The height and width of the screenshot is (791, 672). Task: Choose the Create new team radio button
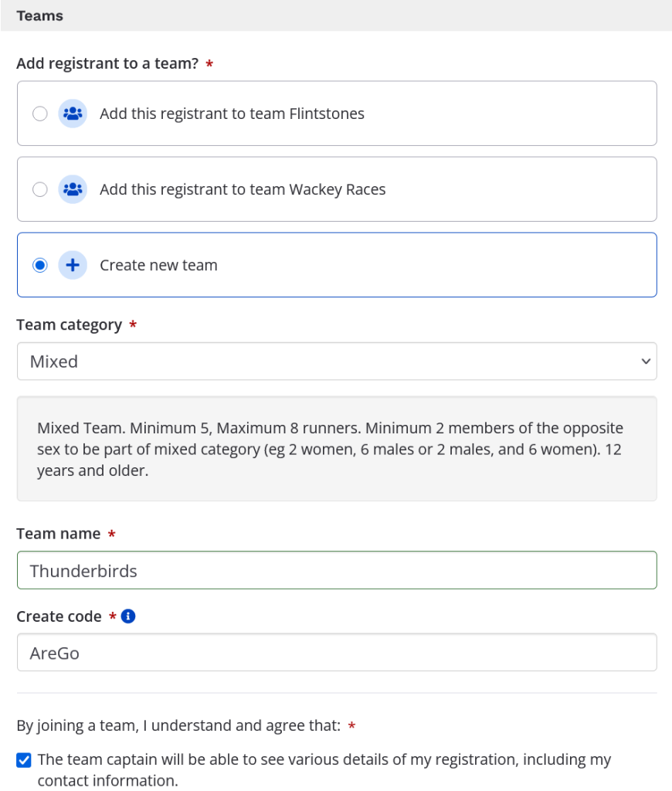[40, 265]
